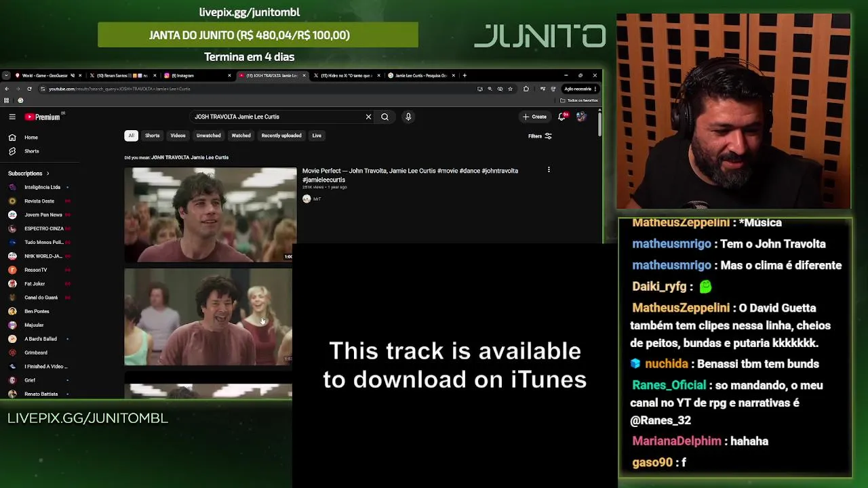This screenshot has width=868, height=488.
Task: Open Canal do Guará subscription
Action: pyautogui.click(x=41, y=298)
